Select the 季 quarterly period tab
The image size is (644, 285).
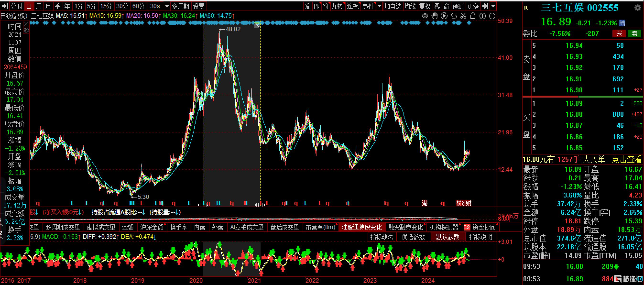coord(58,6)
